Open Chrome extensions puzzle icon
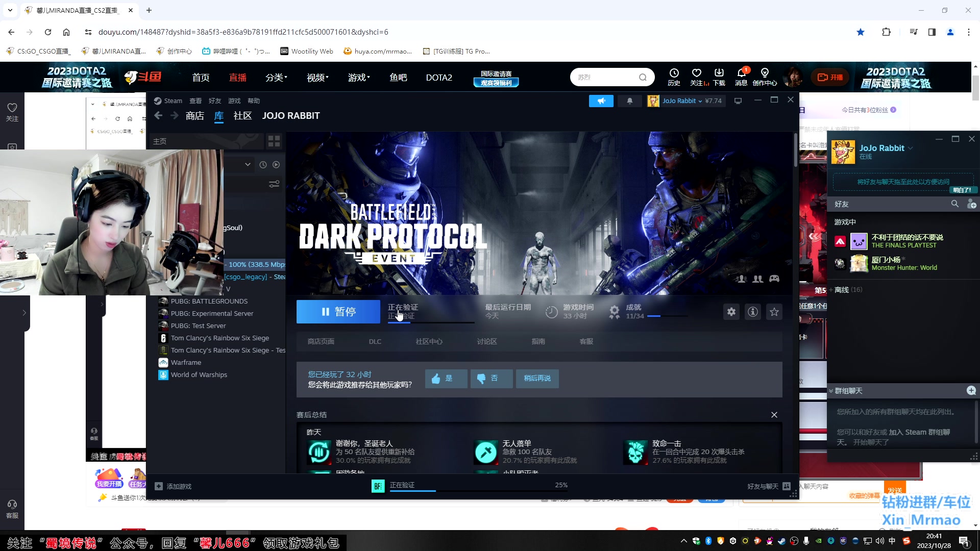 pos(886,32)
